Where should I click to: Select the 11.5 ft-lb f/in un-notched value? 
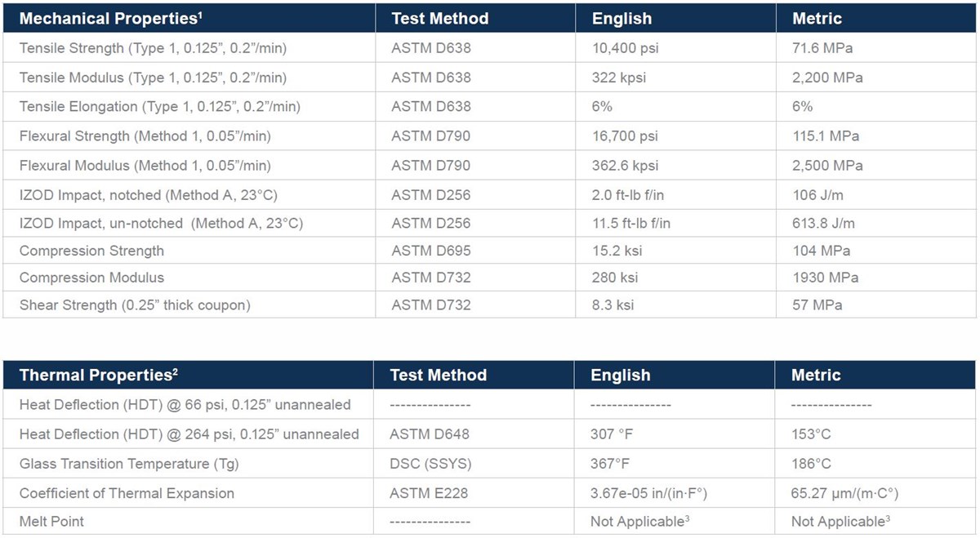click(631, 224)
